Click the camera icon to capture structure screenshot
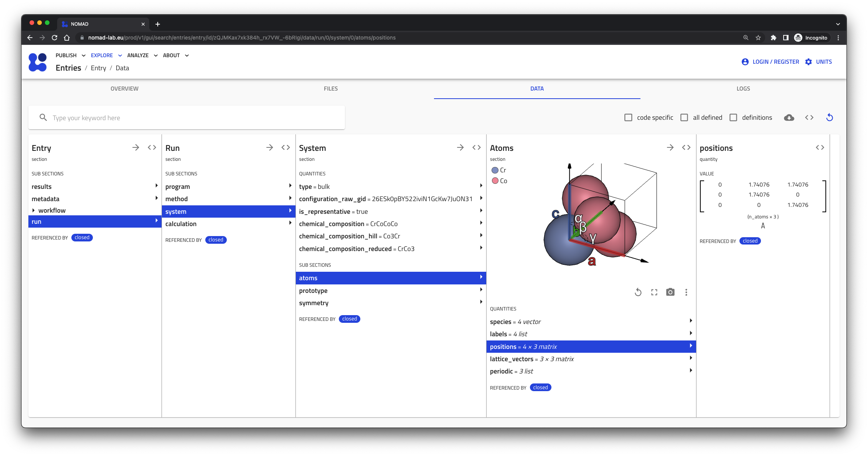This screenshot has width=868, height=456. tap(670, 292)
